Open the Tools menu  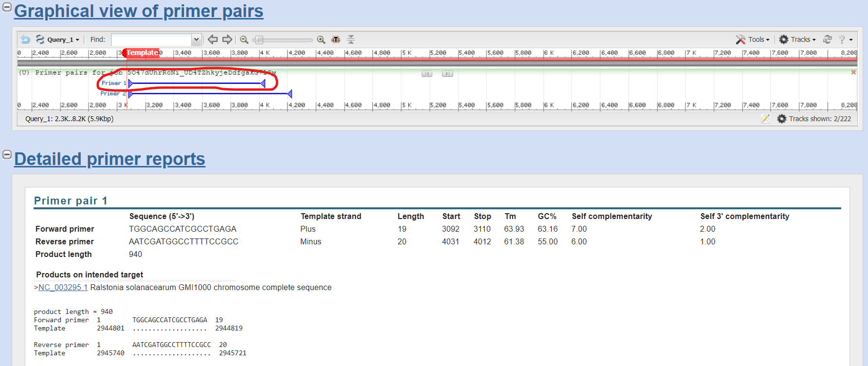pos(753,39)
